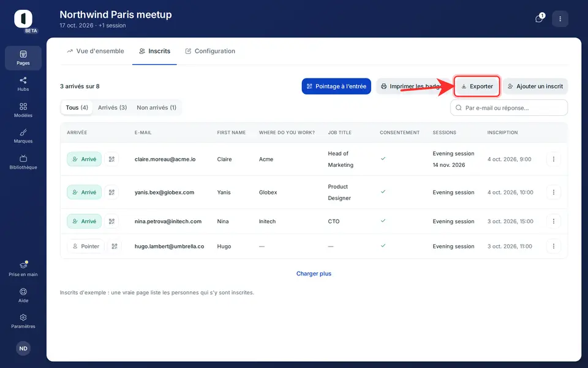Open Paramètres in the sidebar
This screenshot has height=368, width=588.
coord(23,321)
